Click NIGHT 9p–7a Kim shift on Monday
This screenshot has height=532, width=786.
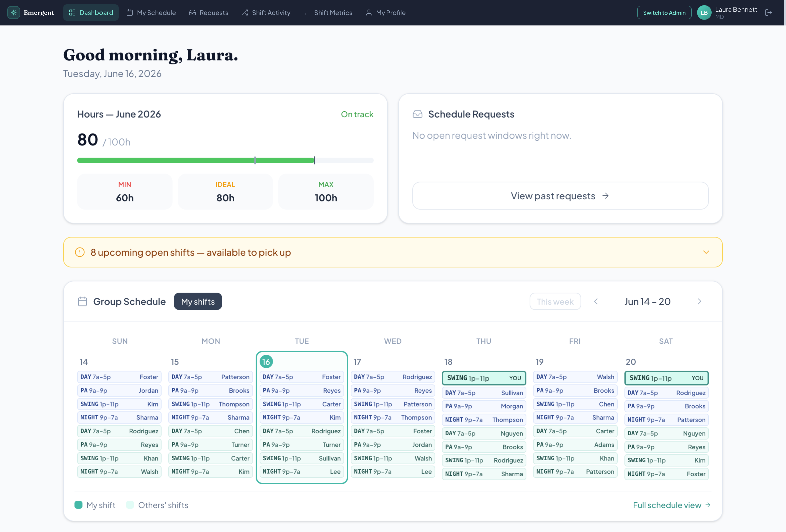tap(210, 472)
